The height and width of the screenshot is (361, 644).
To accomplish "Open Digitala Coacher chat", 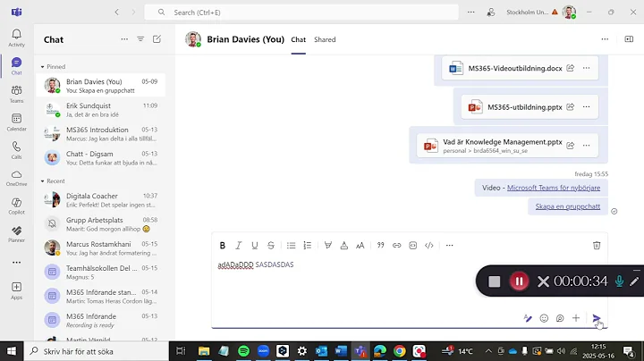I will pyautogui.click(x=100, y=200).
